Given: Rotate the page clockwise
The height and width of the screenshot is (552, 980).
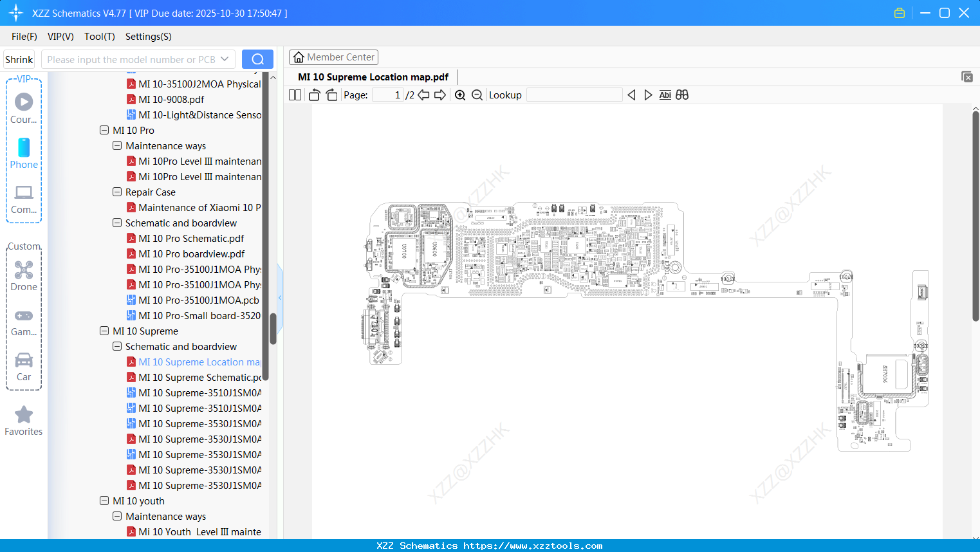Looking at the screenshot, I should [331, 95].
